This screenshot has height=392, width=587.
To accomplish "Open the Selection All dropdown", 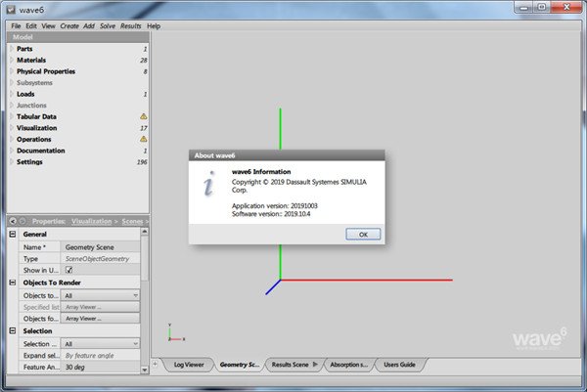I will coord(101,344).
